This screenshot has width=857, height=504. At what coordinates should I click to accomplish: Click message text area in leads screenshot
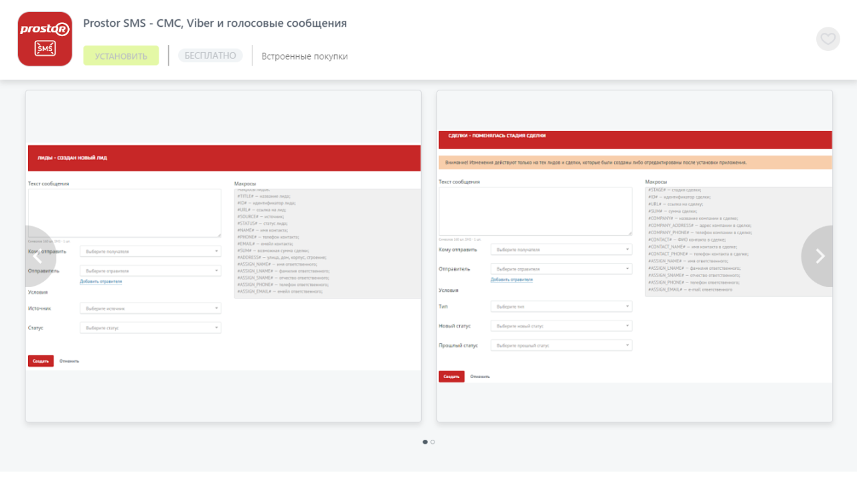pos(125,213)
